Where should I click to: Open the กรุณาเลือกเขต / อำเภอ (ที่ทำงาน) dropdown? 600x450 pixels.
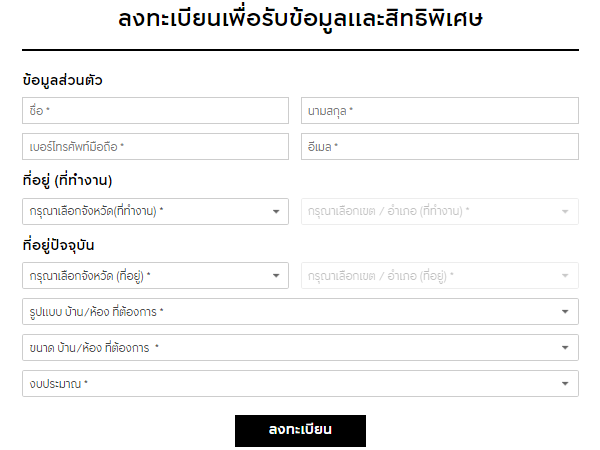430,211
